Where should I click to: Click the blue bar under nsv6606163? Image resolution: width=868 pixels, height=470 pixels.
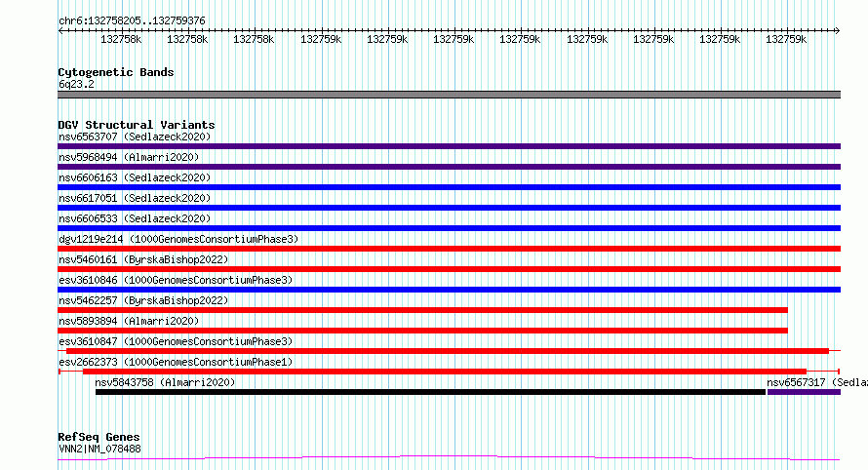449,187
